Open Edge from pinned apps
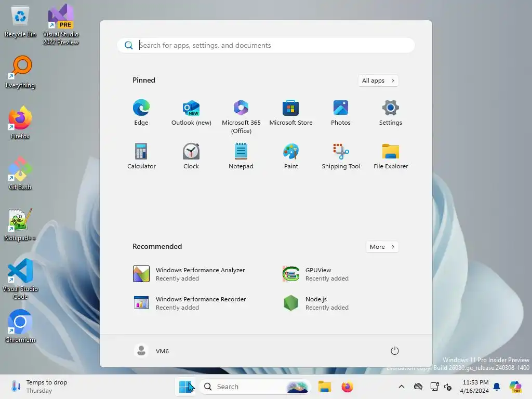 [141, 113]
